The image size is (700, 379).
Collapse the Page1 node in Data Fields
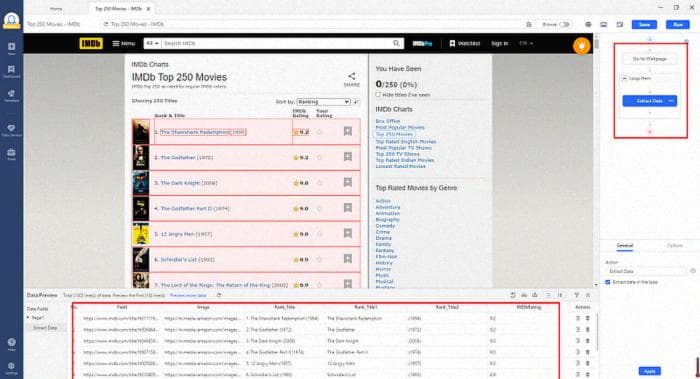point(28,318)
